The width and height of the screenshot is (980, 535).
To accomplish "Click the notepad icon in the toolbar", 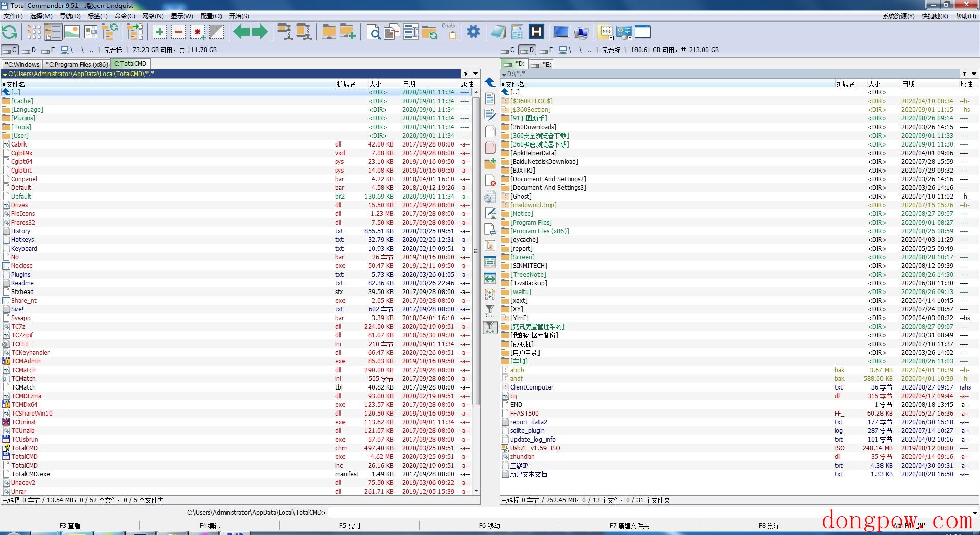I will [498, 32].
